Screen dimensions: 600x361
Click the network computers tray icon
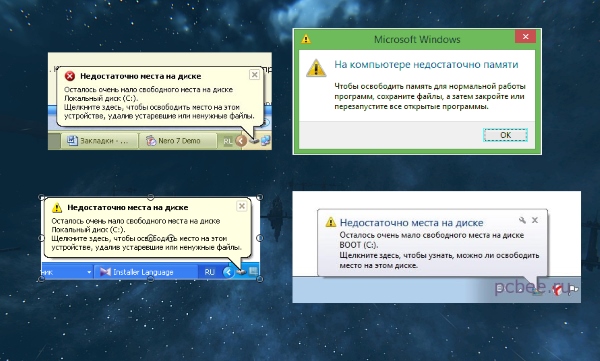coord(266,141)
